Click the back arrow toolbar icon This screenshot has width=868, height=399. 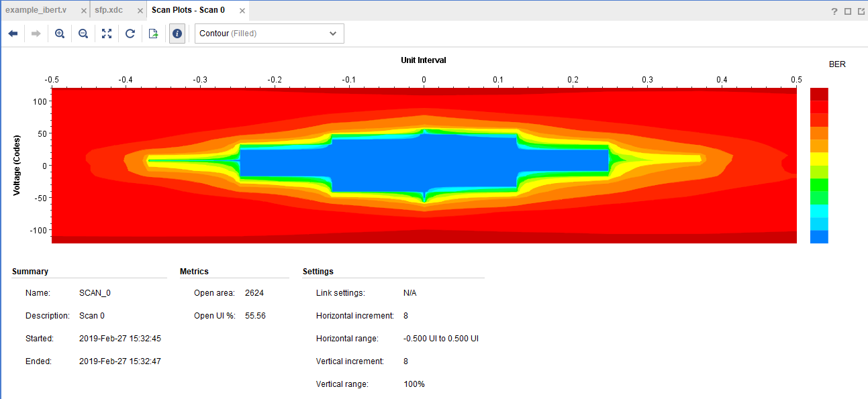[x=13, y=34]
